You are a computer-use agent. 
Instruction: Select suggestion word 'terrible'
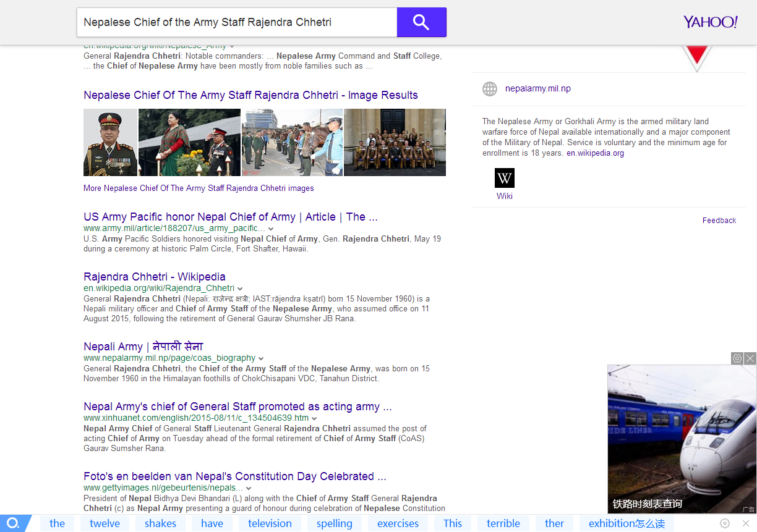tap(503, 523)
